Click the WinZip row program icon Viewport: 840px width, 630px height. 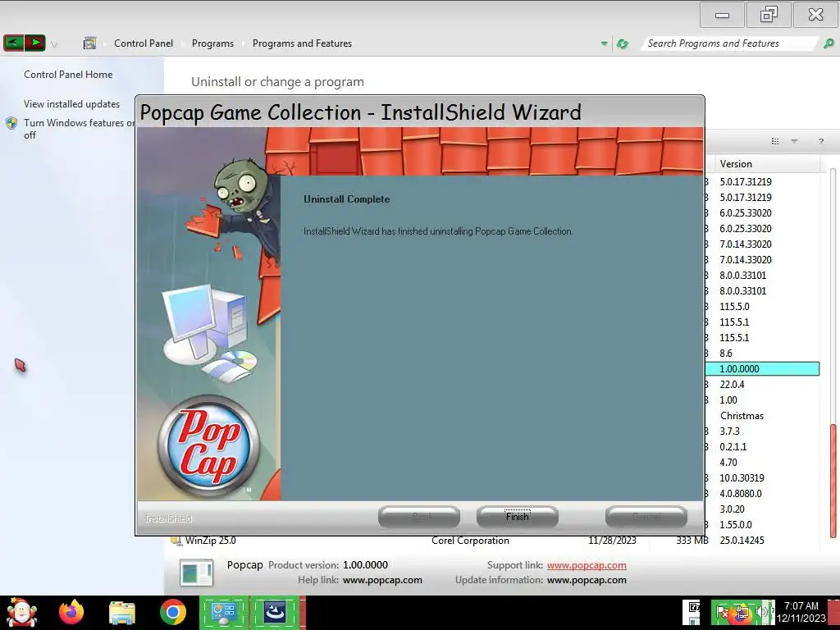coord(176,541)
